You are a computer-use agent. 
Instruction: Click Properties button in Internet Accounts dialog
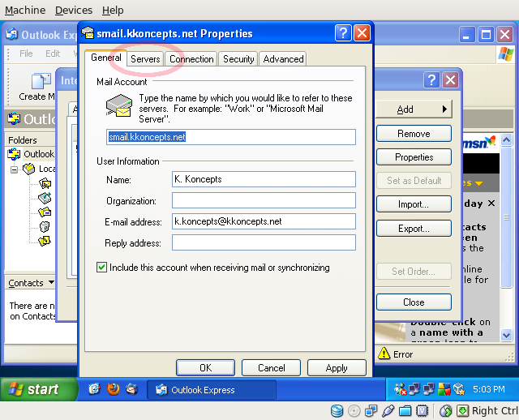414,156
